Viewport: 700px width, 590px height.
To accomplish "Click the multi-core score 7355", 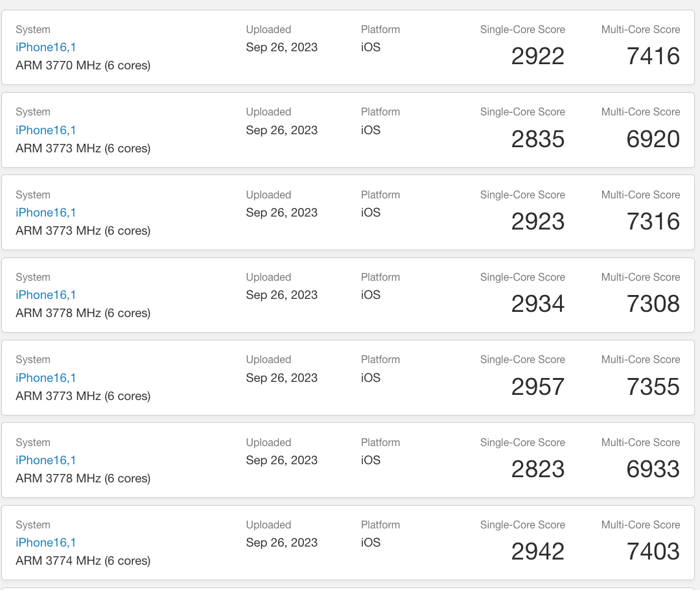I will [x=653, y=386].
